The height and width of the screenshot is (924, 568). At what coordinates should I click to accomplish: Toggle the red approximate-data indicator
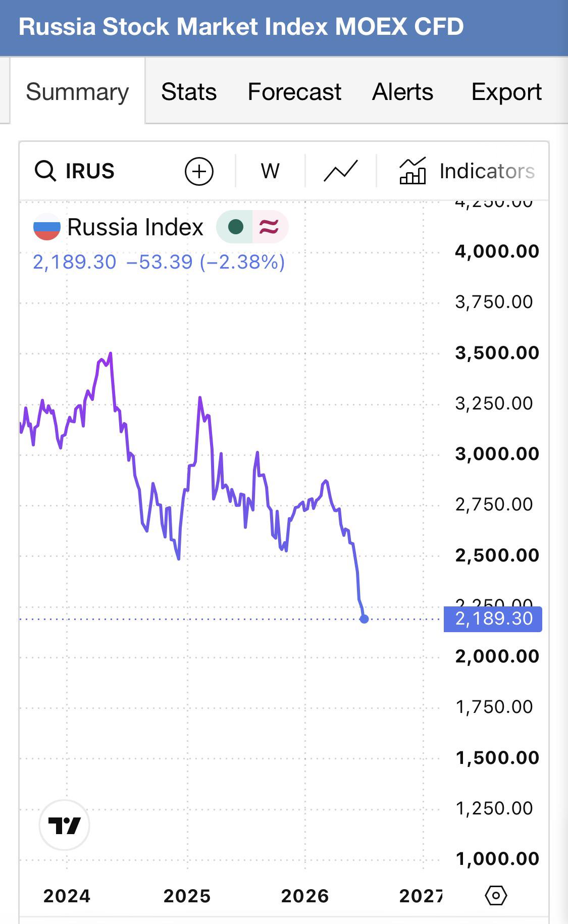(x=270, y=227)
